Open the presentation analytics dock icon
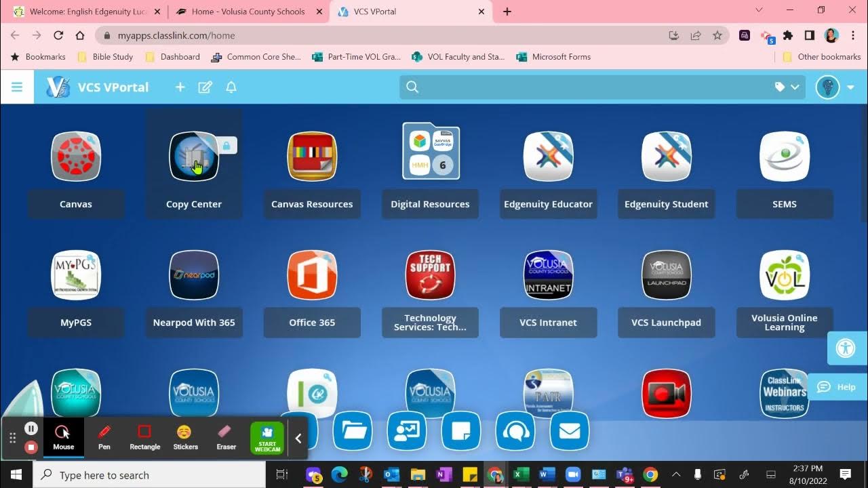The image size is (868, 488). pyautogui.click(x=407, y=431)
